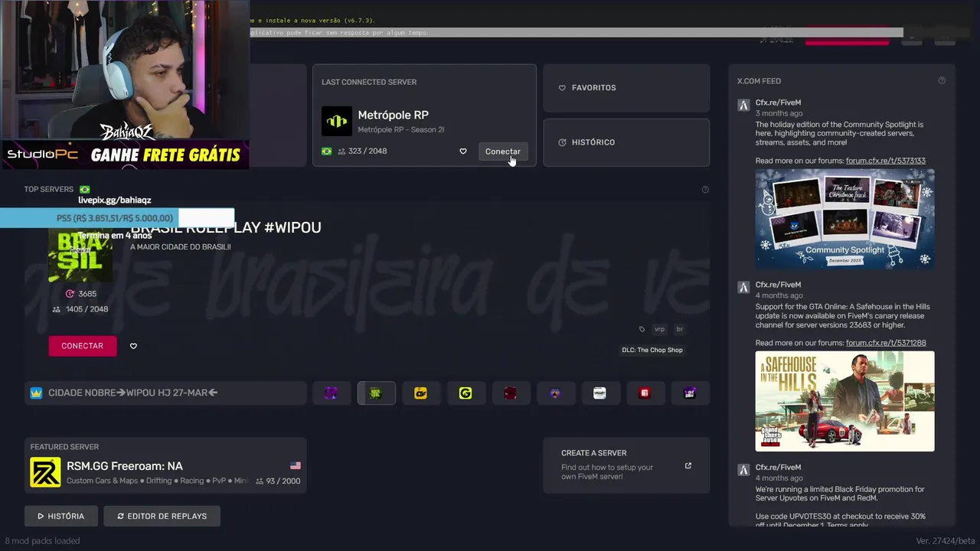Open Metrópole RP green logo icon
The image size is (980, 551).
(x=337, y=121)
